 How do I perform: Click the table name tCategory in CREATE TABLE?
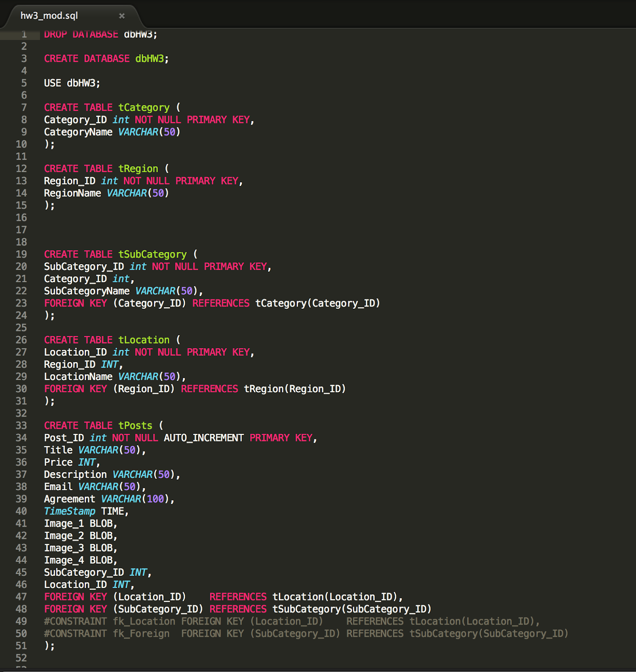point(144,108)
